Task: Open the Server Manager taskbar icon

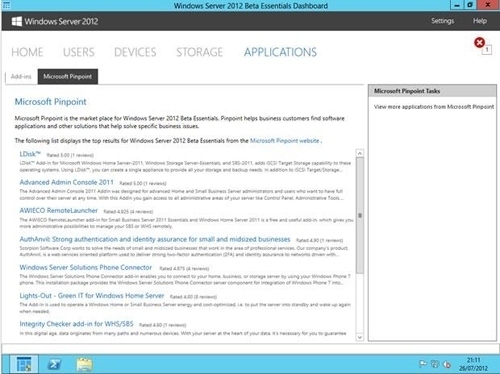Action: tap(24, 364)
